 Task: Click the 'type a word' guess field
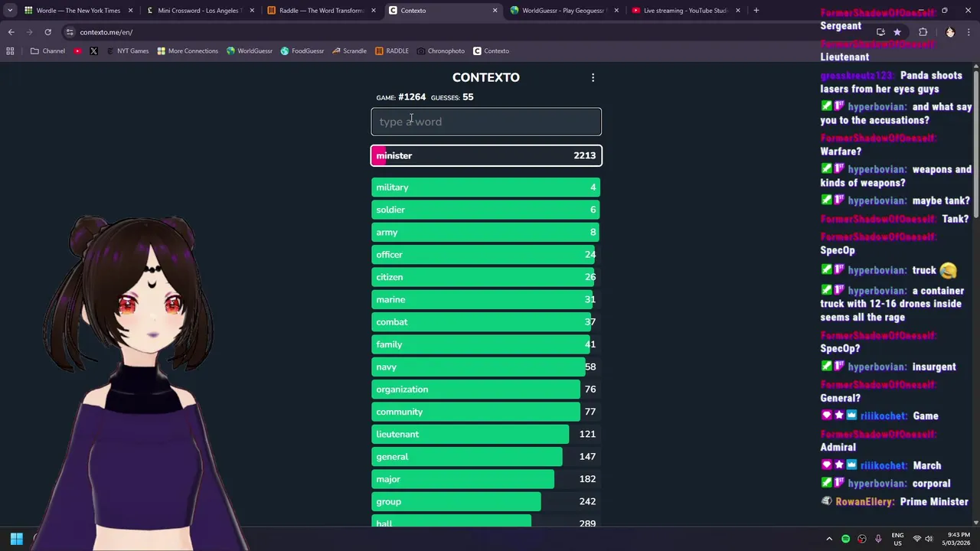pyautogui.click(x=486, y=122)
